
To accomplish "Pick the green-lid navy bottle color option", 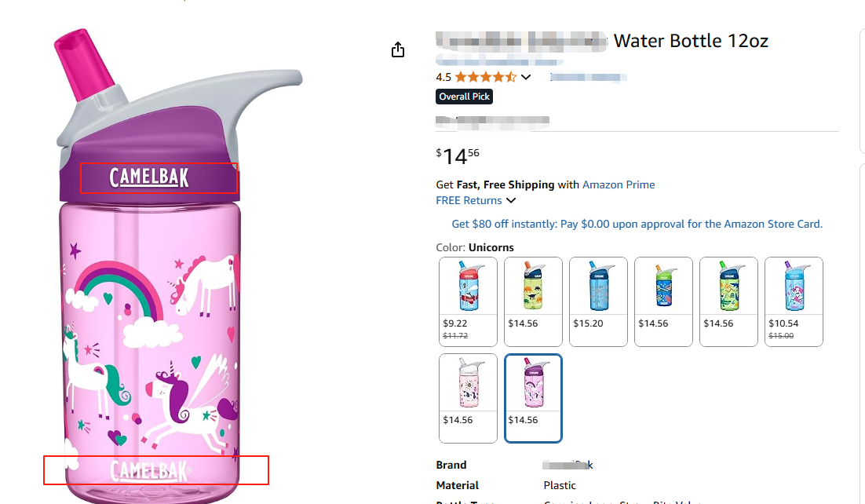I will pos(663,301).
